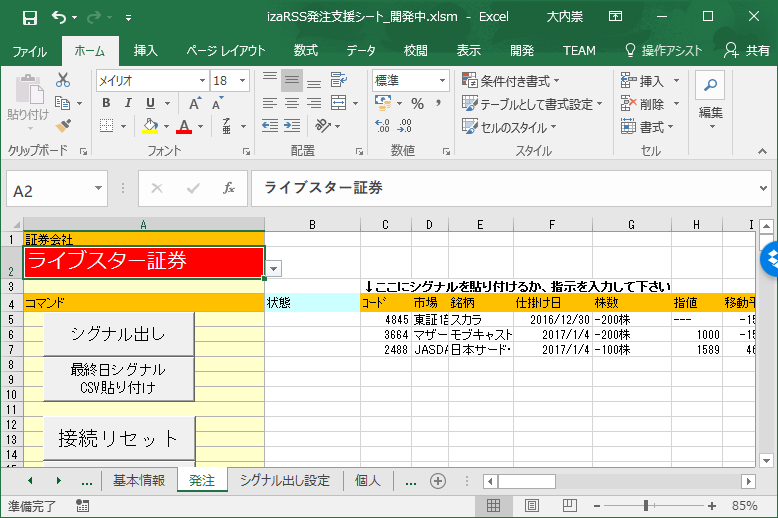Open the ファイル menu

coord(30,51)
